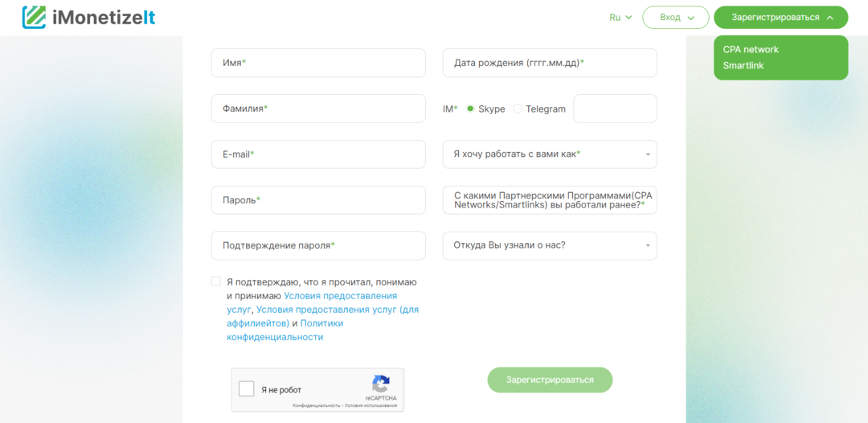868x423 pixels.
Task: Tick the Я не робот checkbox
Action: 247,389
